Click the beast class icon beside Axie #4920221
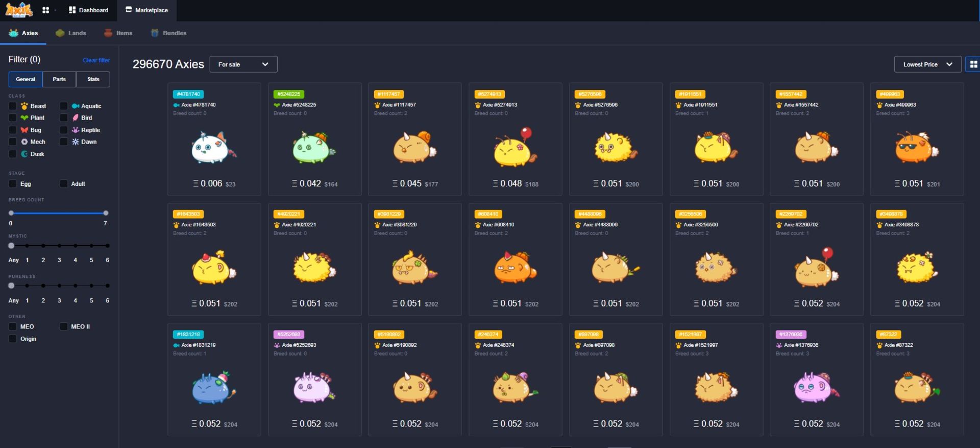Viewport: 980px width, 448px height. [277, 225]
